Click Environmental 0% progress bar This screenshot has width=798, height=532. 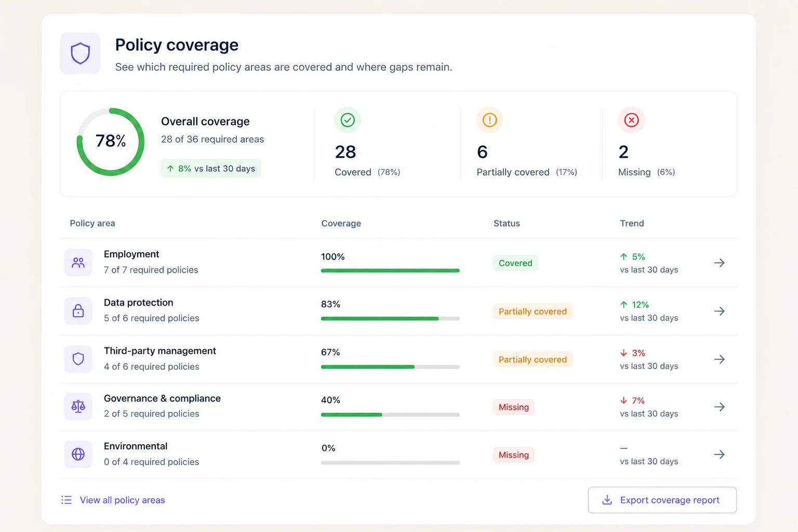[390, 462]
